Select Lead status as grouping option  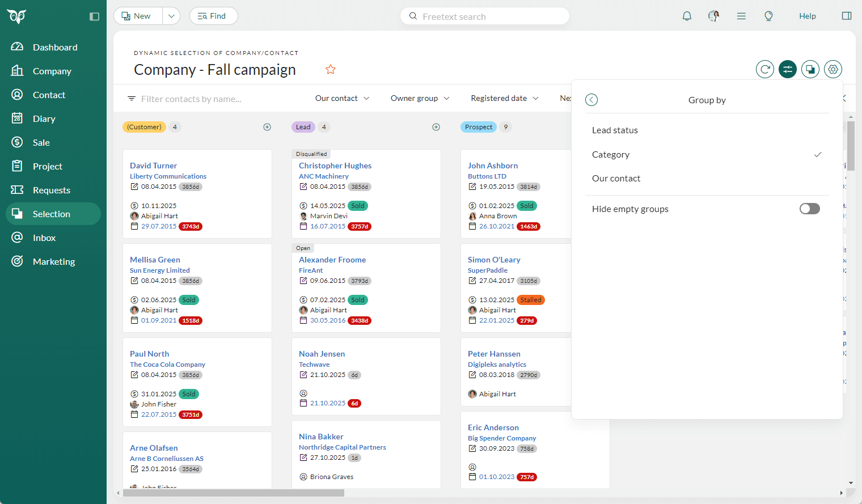pyautogui.click(x=615, y=130)
